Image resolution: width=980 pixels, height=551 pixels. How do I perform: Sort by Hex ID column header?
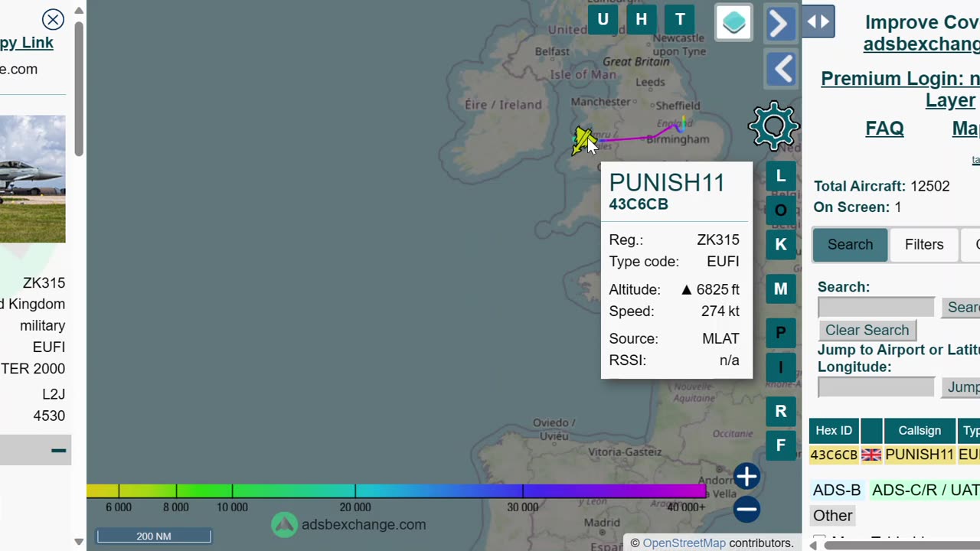click(834, 431)
